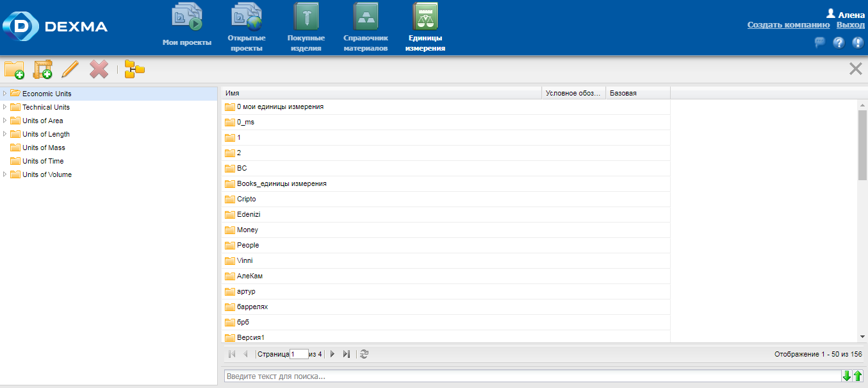Select the 0 мои единицы измерения folder

pyautogui.click(x=446, y=106)
